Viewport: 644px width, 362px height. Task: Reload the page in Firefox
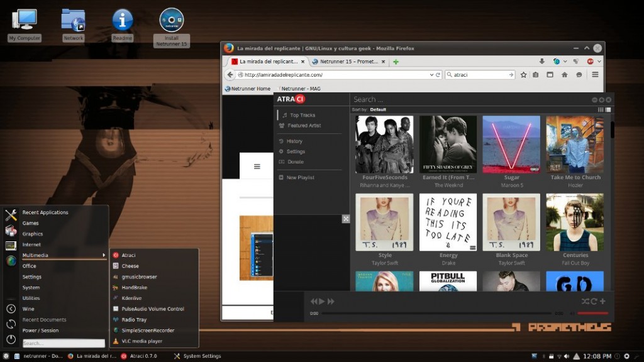coord(438,75)
